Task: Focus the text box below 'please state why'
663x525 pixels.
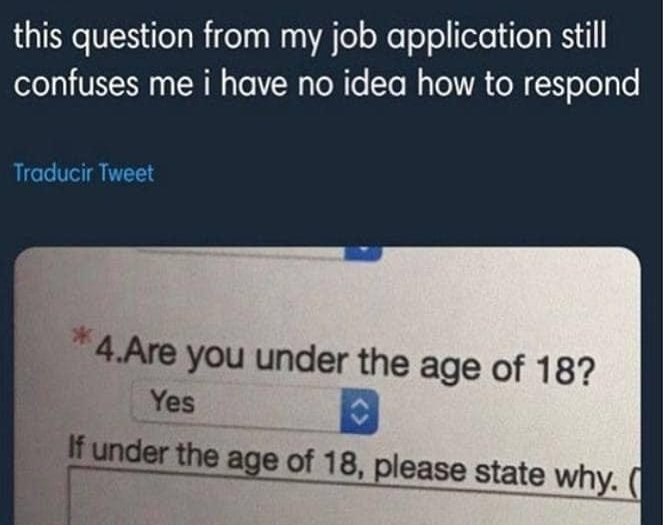Action: 354,497
